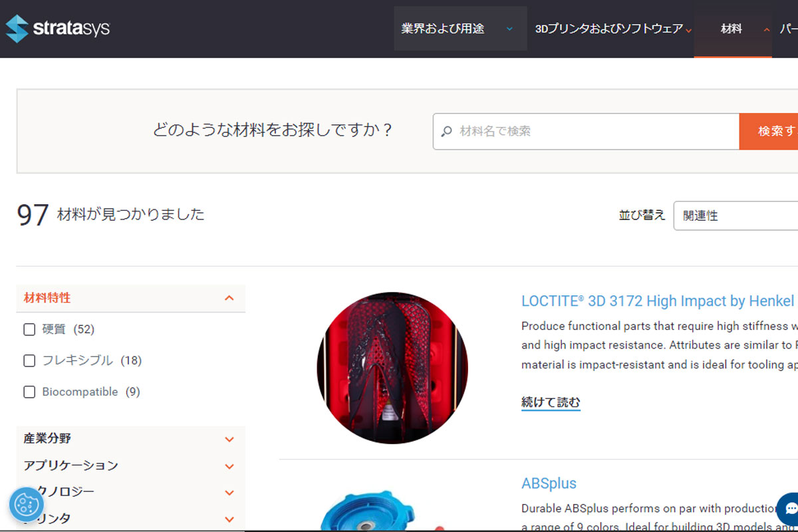Check the フレキシブル (18) checkbox
The width and height of the screenshot is (798, 532).
[29, 360]
